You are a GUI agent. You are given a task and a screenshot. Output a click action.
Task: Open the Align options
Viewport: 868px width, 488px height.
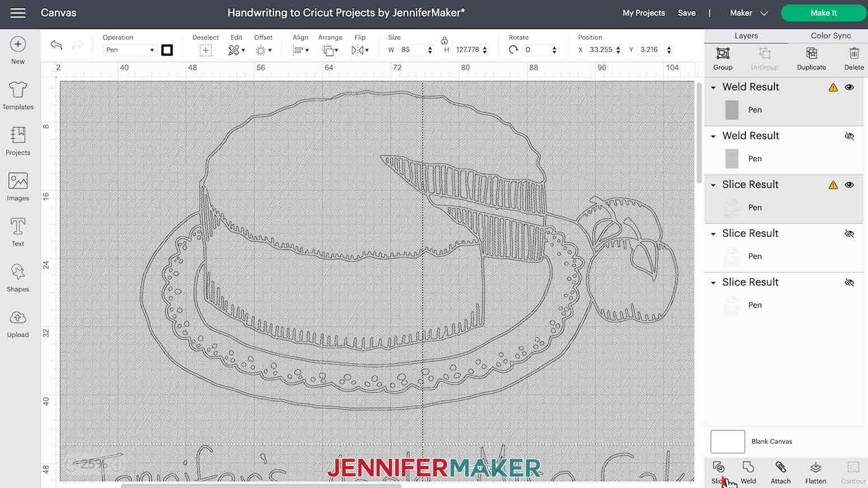(x=300, y=50)
